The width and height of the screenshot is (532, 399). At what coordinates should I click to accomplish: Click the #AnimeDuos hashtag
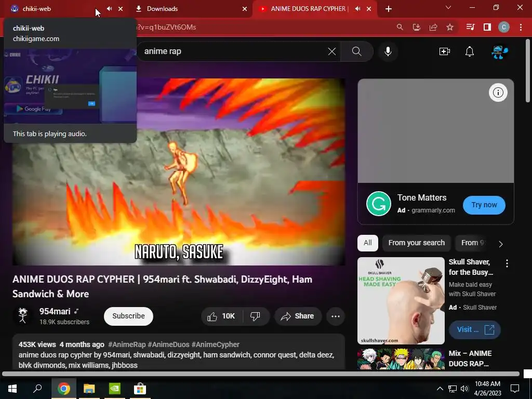click(x=169, y=344)
